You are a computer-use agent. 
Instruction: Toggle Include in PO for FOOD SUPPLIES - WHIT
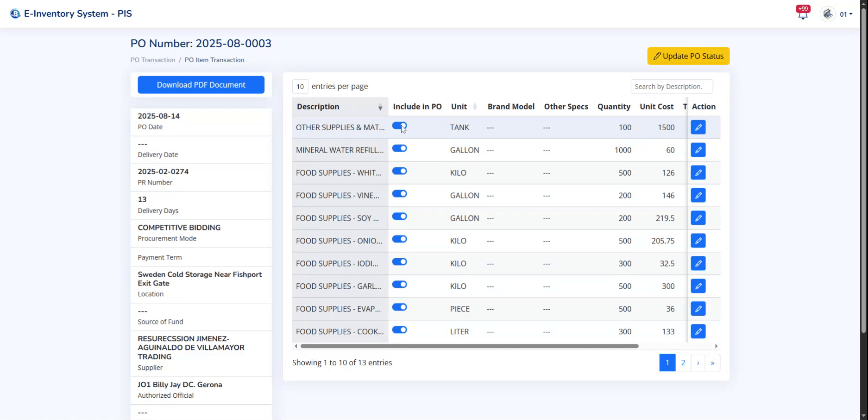pyautogui.click(x=399, y=171)
